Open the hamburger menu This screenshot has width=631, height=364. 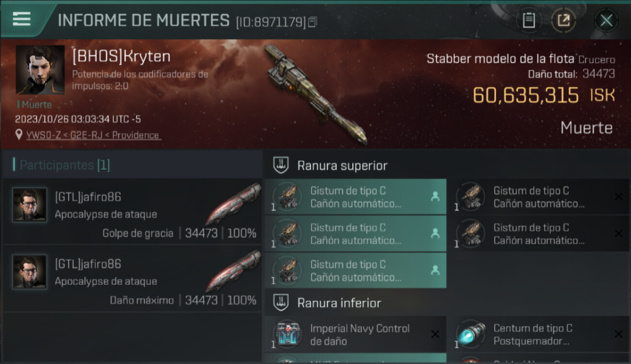pos(21,19)
